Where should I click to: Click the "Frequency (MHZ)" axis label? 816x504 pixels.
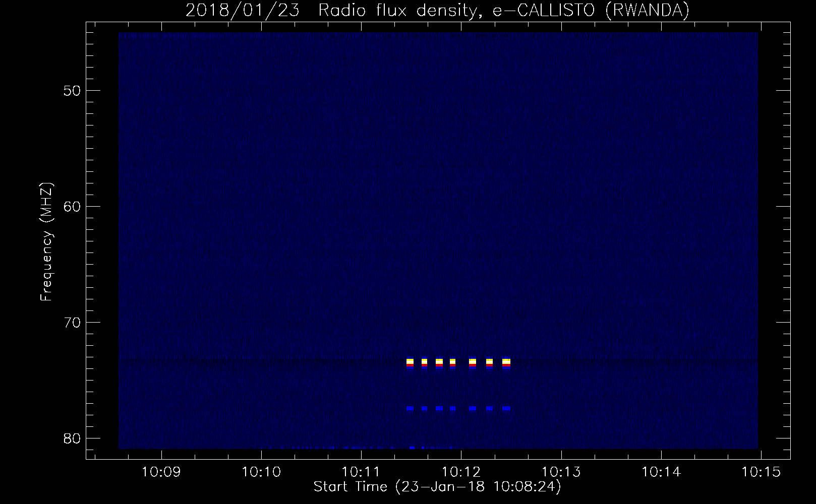46,242
